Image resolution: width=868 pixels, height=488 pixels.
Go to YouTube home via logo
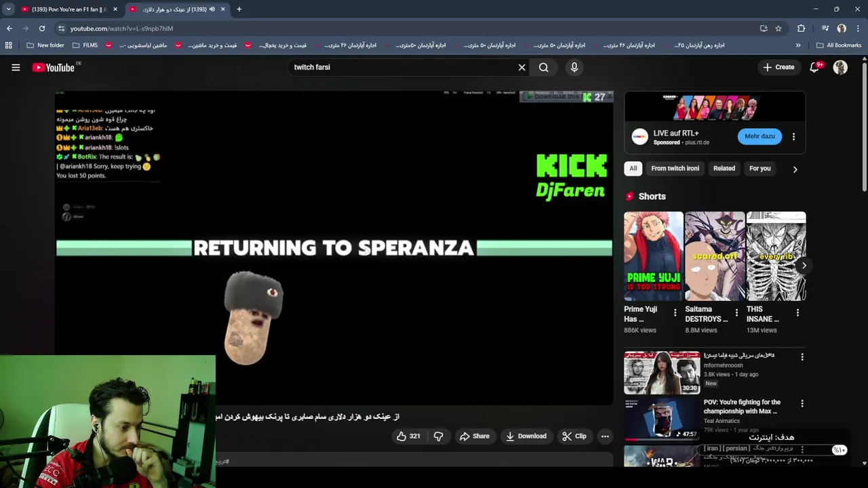click(54, 67)
